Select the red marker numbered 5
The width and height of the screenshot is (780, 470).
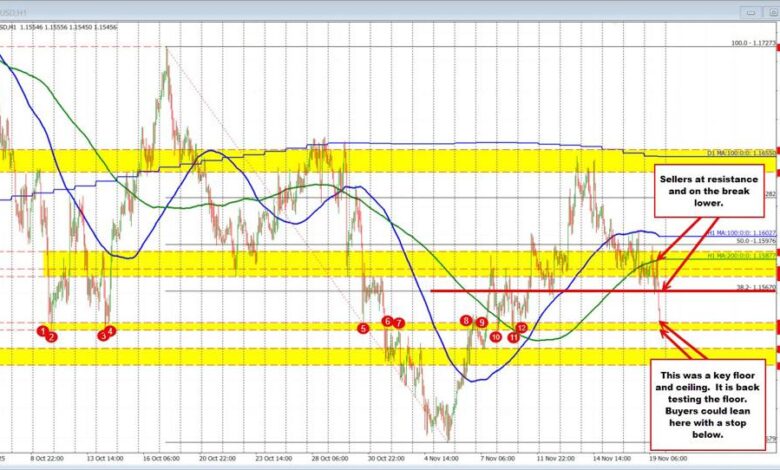click(x=363, y=328)
